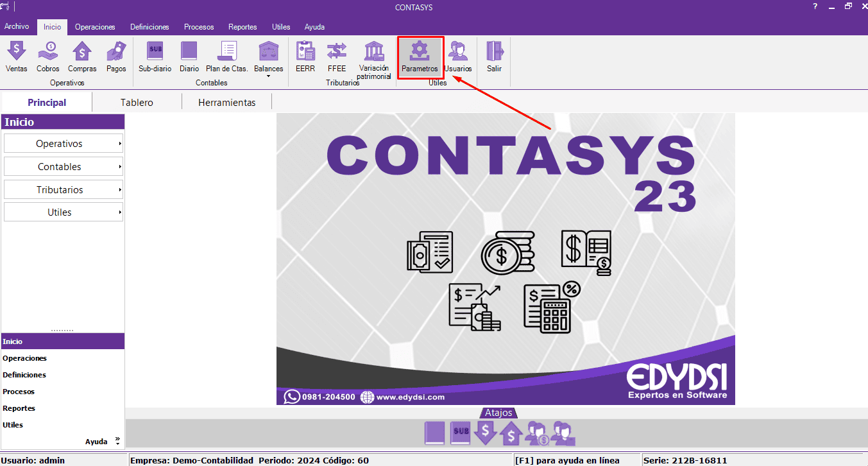Click Empresa: Demo-Contabilidad status entry
This screenshot has height=466, width=868.
pos(320,460)
